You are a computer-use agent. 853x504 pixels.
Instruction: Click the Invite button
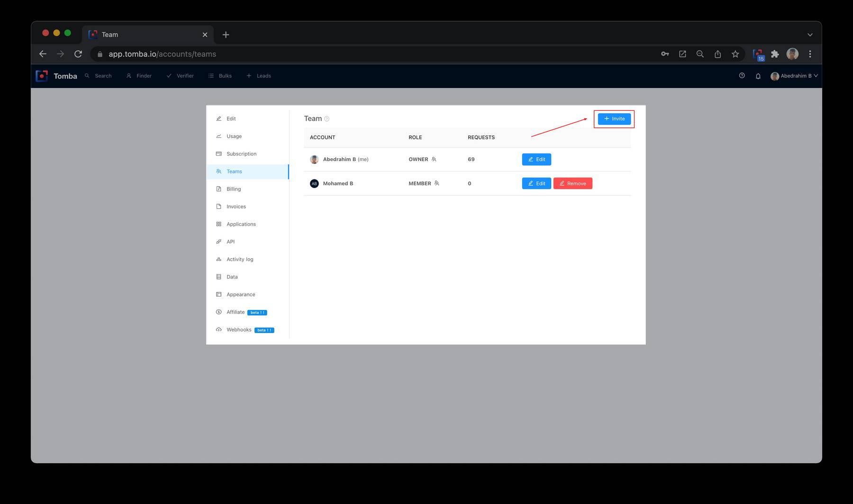tap(614, 119)
